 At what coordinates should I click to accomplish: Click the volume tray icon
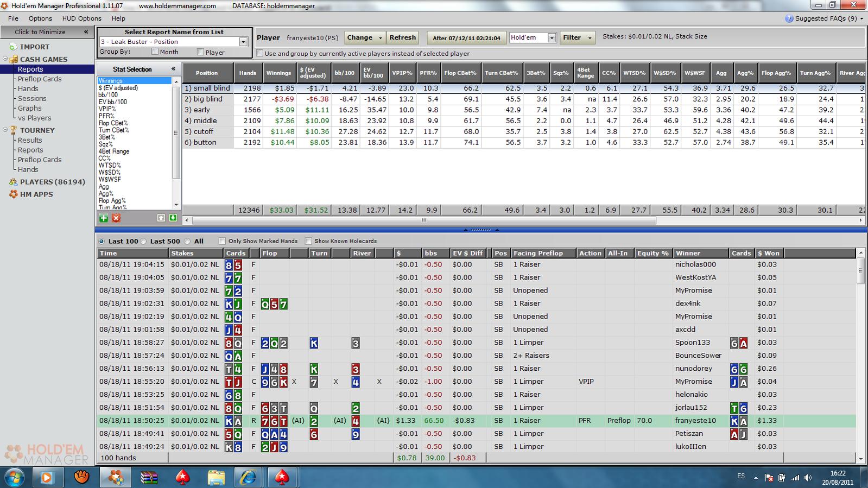pyautogui.click(x=808, y=478)
